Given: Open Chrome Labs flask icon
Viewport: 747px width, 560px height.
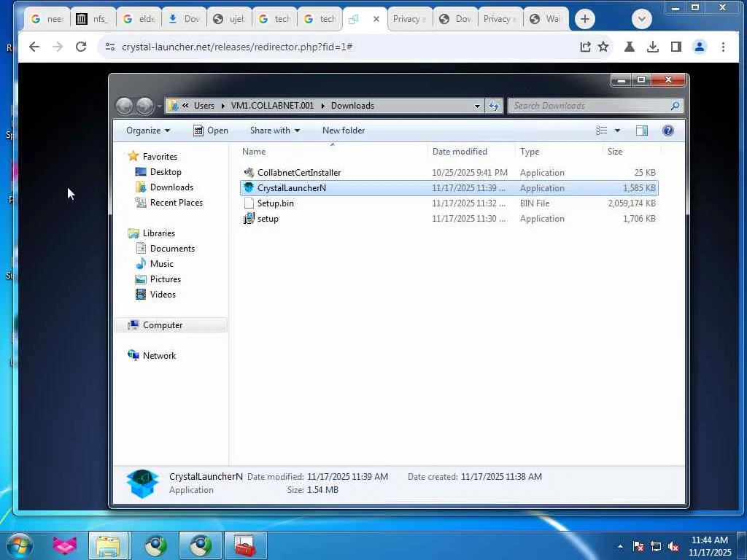Looking at the screenshot, I should (x=629, y=47).
